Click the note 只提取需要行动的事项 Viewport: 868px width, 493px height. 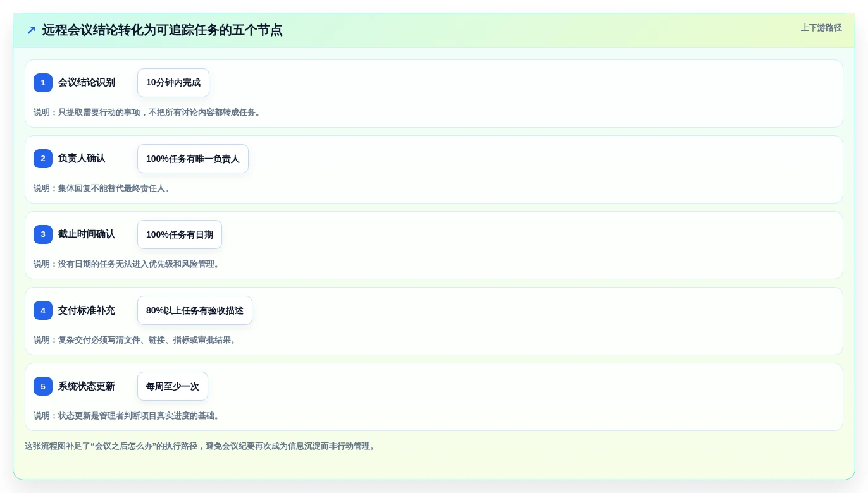click(148, 113)
